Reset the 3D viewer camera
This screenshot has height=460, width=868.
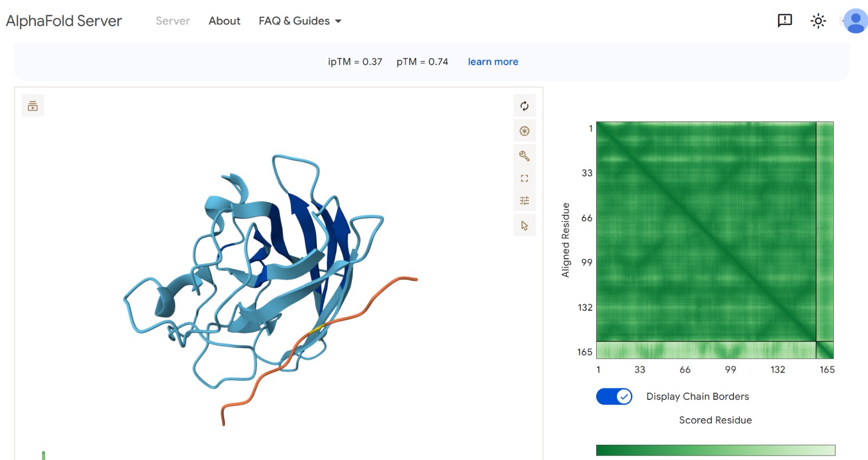[524, 106]
